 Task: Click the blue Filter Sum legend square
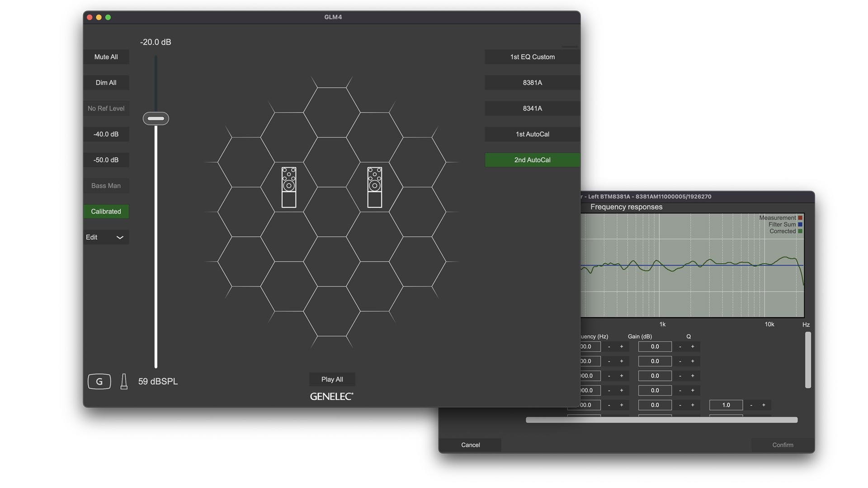(800, 225)
